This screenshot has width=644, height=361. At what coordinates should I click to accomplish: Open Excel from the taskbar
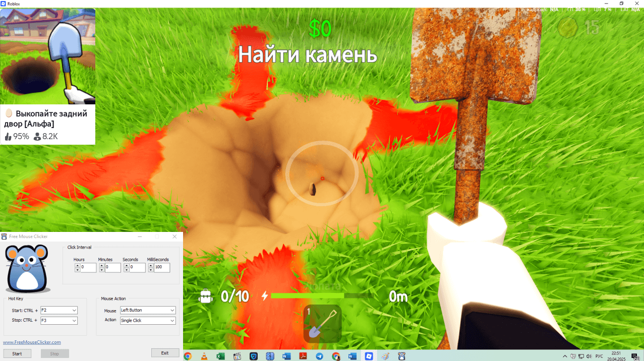[220, 356]
